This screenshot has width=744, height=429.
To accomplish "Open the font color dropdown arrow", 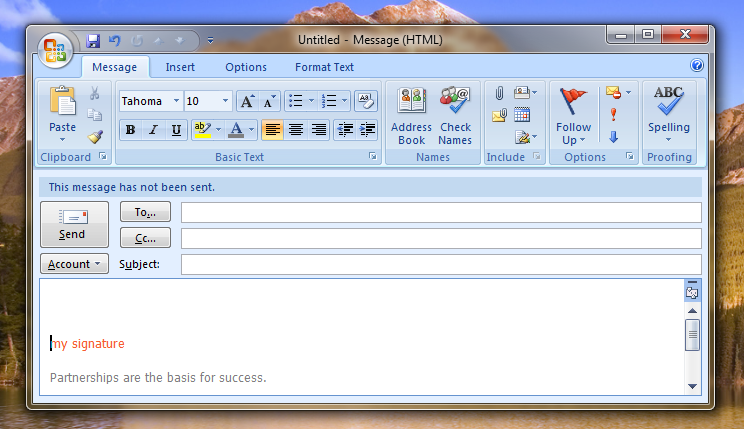I will point(251,130).
